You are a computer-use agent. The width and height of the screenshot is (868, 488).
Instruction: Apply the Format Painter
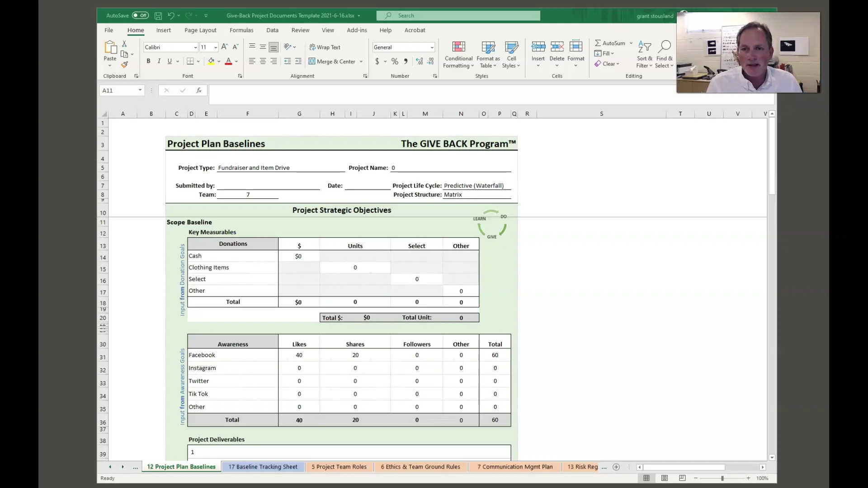click(125, 65)
